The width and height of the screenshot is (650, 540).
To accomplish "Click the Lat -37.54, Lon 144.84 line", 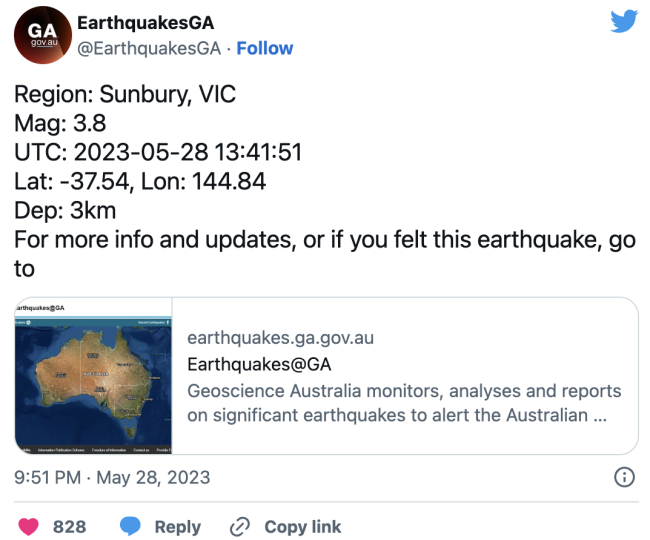I will [x=140, y=182].
